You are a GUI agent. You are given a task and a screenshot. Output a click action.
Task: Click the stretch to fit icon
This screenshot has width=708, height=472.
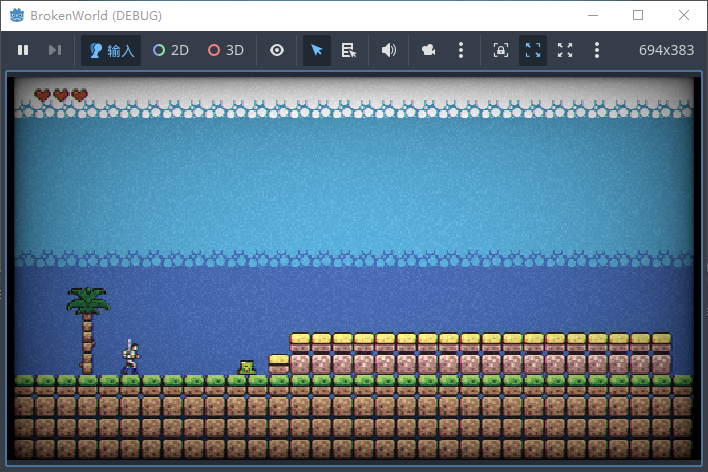click(x=565, y=50)
